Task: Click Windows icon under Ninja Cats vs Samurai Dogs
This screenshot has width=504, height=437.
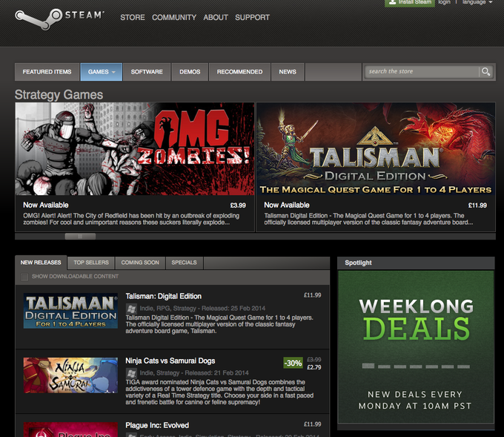Action: pos(131,373)
